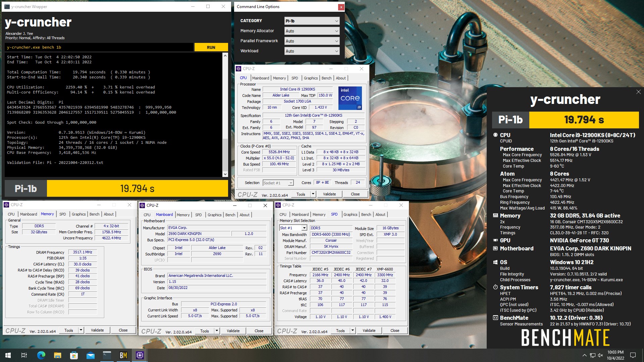The image size is (644, 362).
Task: Click BenchMate section icon in result panel
Action: coord(495,318)
